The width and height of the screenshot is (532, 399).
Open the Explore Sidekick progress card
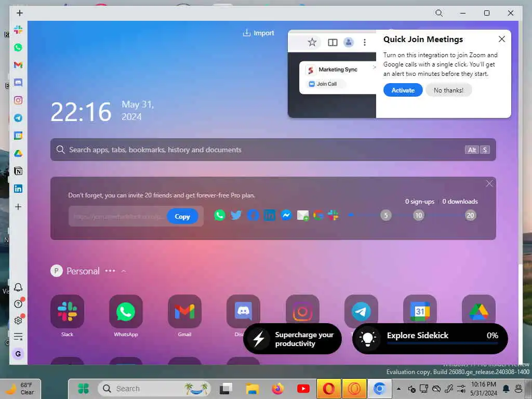430,339
